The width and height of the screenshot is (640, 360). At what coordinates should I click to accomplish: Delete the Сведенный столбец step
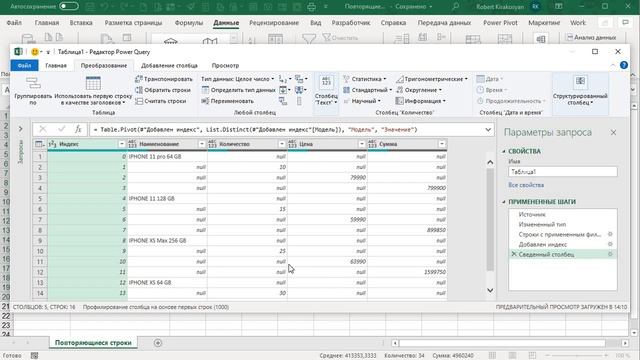[x=513, y=254]
